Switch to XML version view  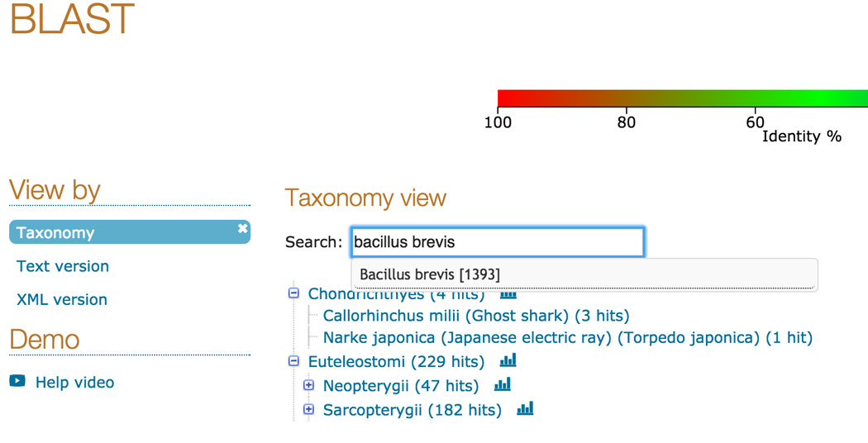[62, 299]
